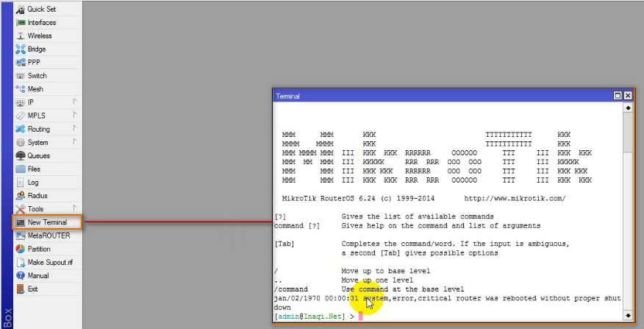644x329 pixels.
Task: Click the Routing icon
Action: [20, 129]
